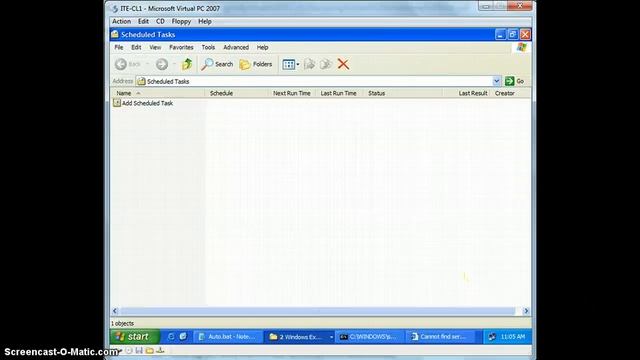
Task: Sort by Last Result column header
Action: 467,93
